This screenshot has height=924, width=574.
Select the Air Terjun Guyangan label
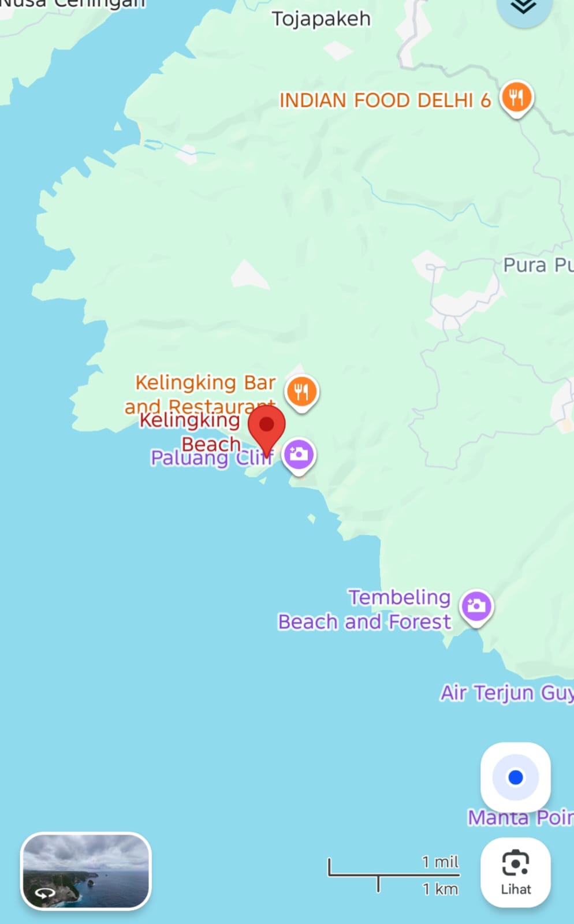click(x=507, y=692)
